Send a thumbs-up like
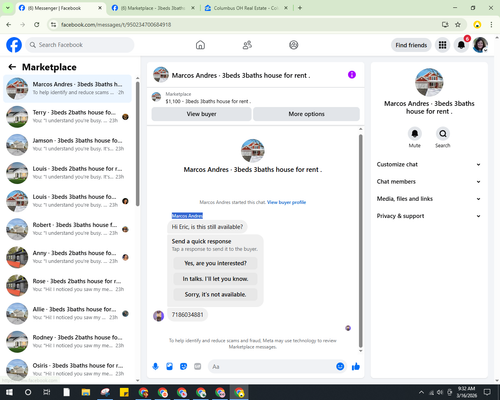 [x=356, y=367]
